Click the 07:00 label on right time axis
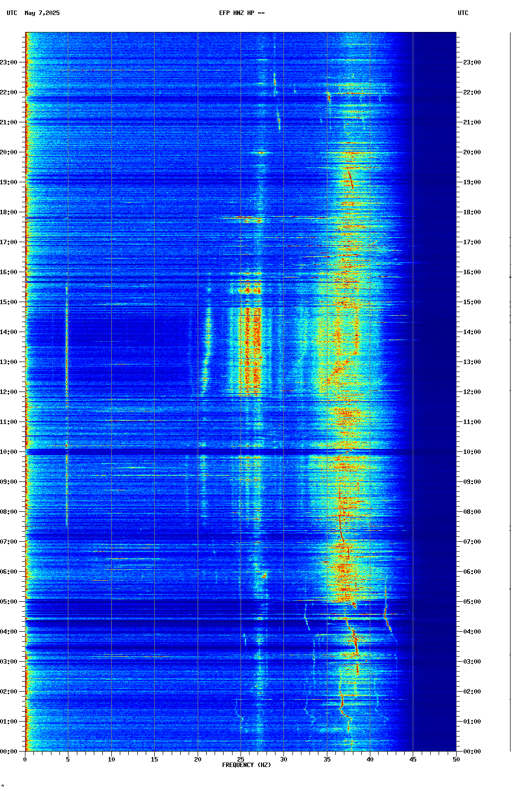The width and height of the screenshot is (532, 791). coord(472,542)
